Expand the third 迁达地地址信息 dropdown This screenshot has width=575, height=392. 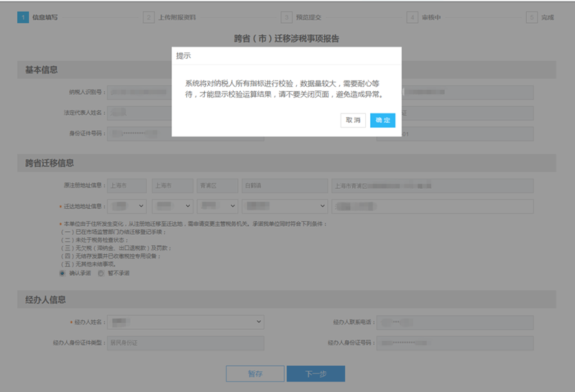pyautogui.click(x=216, y=207)
